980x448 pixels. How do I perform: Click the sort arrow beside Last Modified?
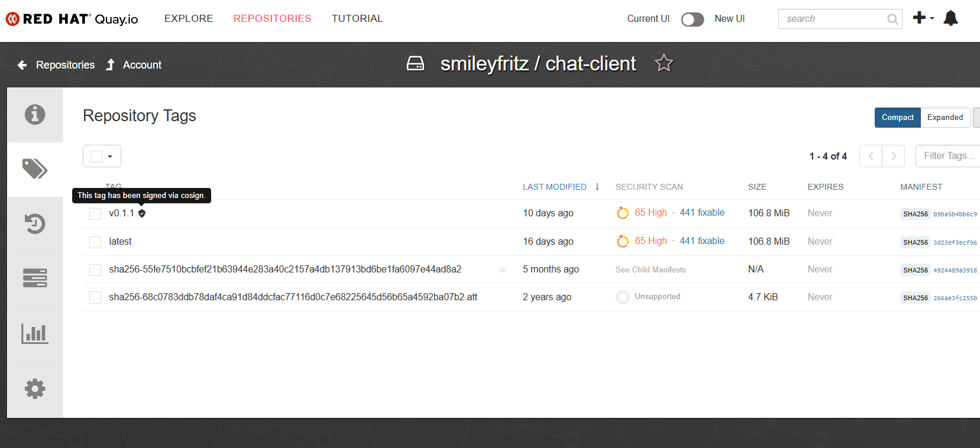[597, 187]
